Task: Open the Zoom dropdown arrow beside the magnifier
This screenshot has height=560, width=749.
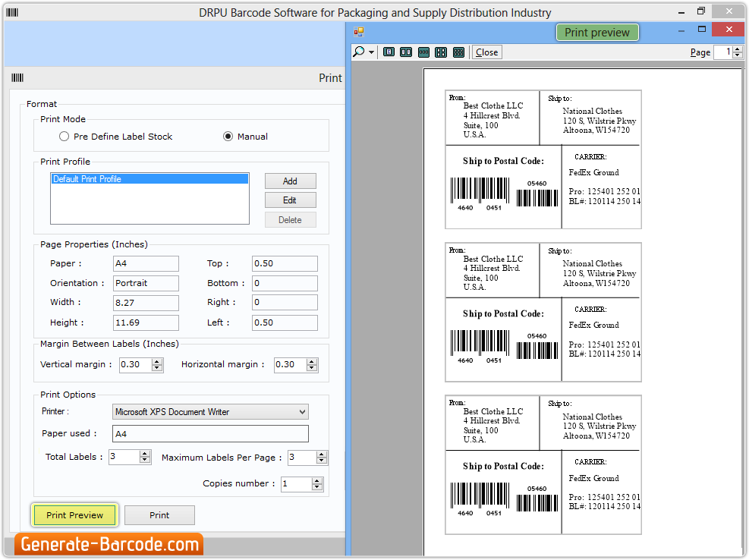Action: 371,52
